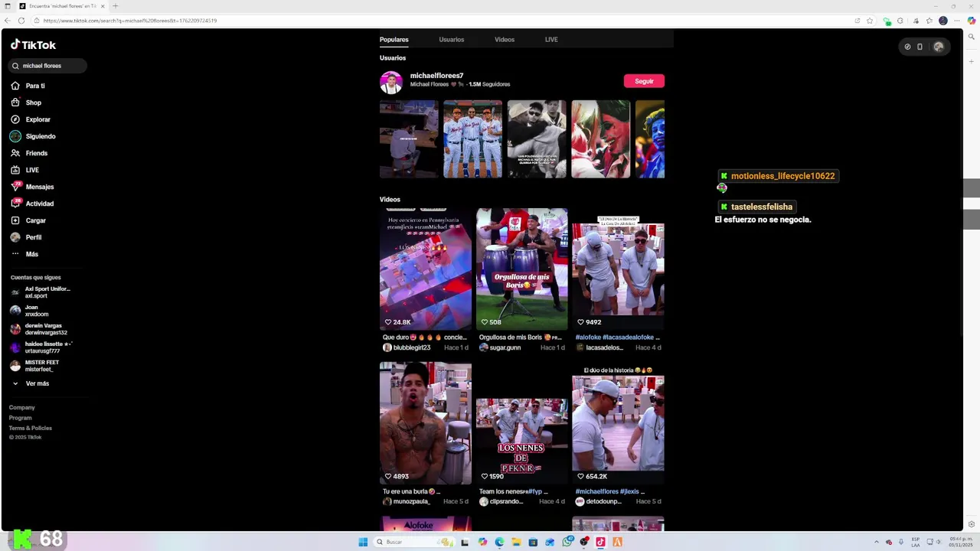The image size is (980, 551).
Task: Open derwin Vargas followed account
Action: pos(38,329)
